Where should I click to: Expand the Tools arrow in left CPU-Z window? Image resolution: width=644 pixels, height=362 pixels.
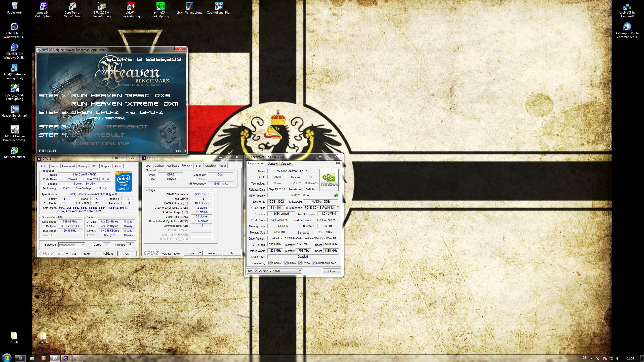96,254
